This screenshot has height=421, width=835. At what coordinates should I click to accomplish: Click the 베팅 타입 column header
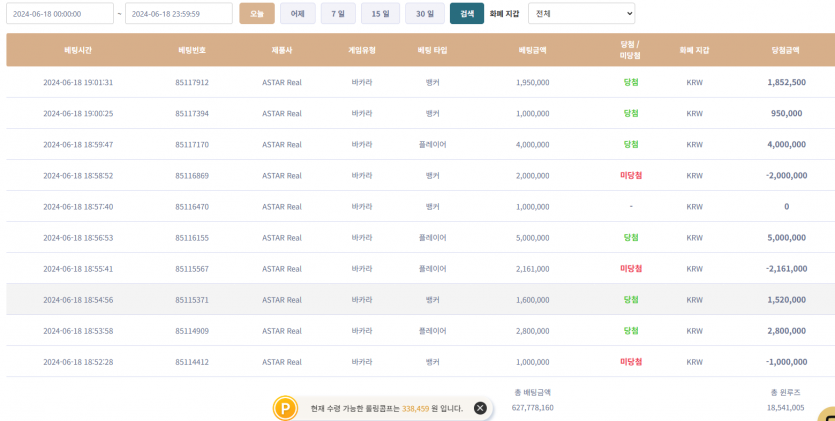pyautogui.click(x=432, y=50)
